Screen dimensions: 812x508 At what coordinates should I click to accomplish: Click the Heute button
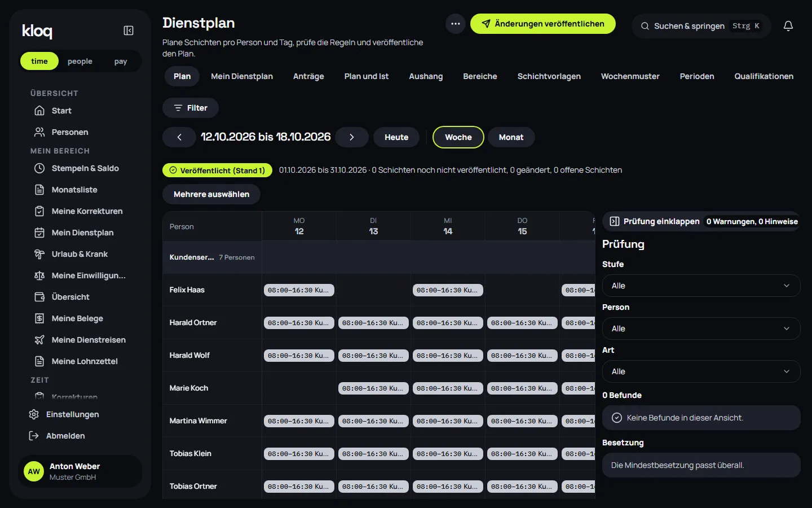coord(396,137)
